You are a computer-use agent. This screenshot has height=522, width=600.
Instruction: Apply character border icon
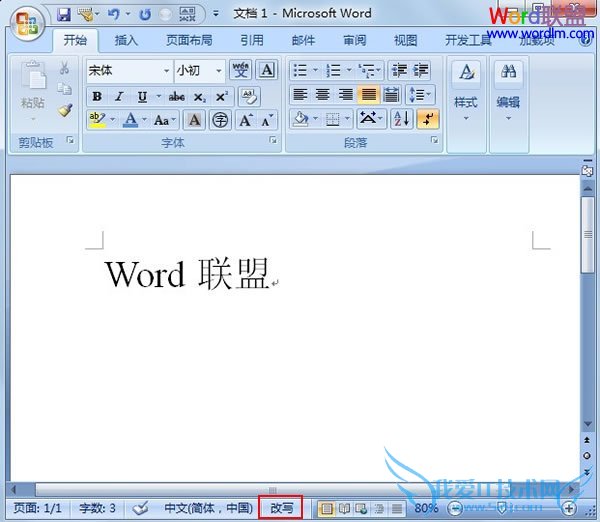pos(266,70)
